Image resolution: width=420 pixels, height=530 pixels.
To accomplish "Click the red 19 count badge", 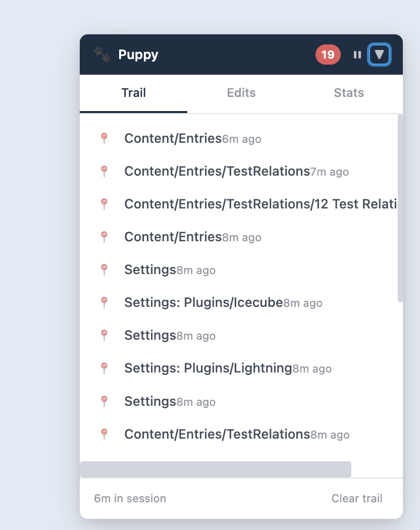I will point(328,55).
